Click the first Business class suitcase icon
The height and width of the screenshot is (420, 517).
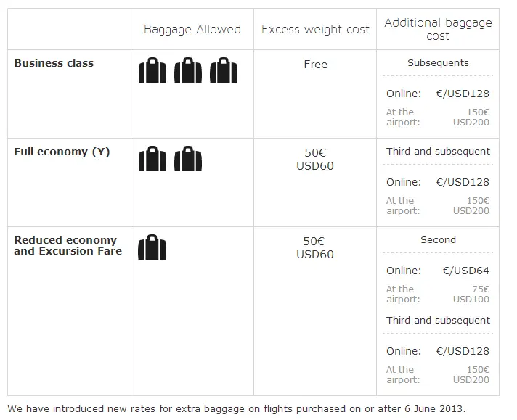(x=152, y=70)
